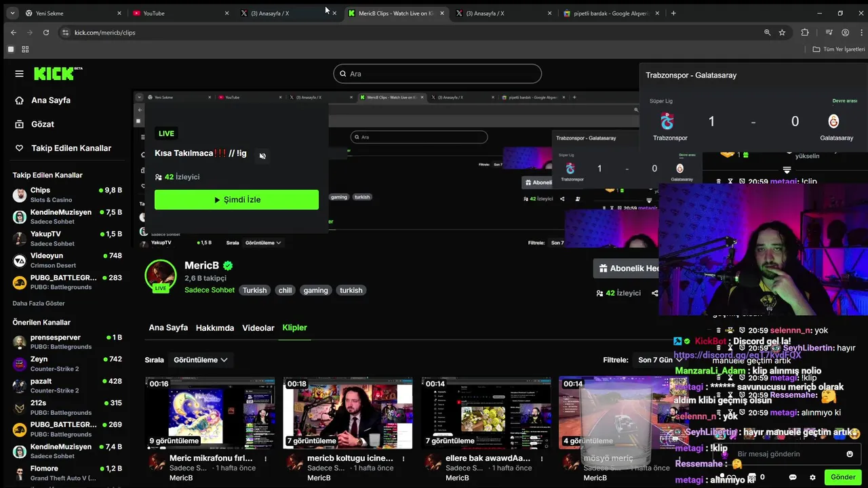Go back with browser back arrow
868x488 pixels.
tap(14, 33)
